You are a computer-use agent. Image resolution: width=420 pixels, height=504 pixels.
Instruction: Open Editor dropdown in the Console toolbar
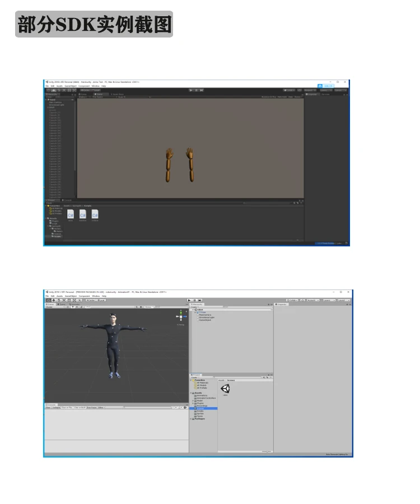point(101,407)
